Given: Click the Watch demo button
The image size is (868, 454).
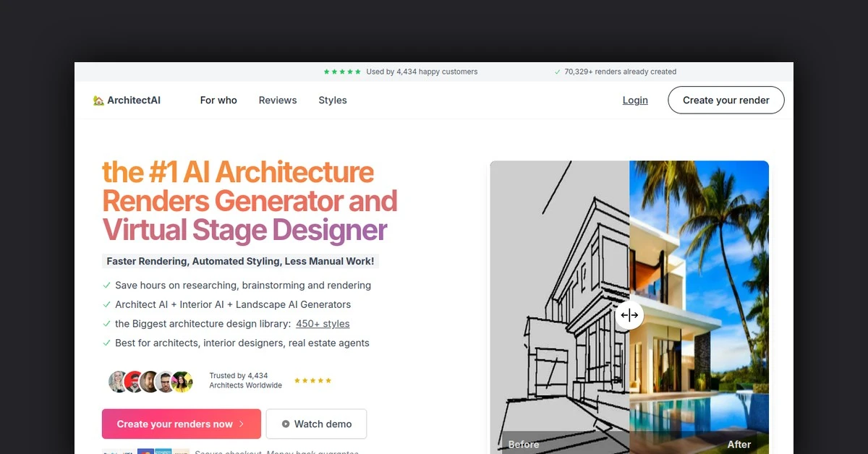Looking at the screenshot, I should pos(316,424).
